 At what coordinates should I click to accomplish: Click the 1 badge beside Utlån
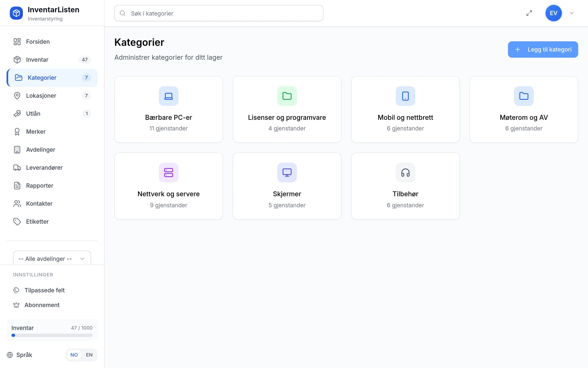pyautogui.click(x=87, y=114)
